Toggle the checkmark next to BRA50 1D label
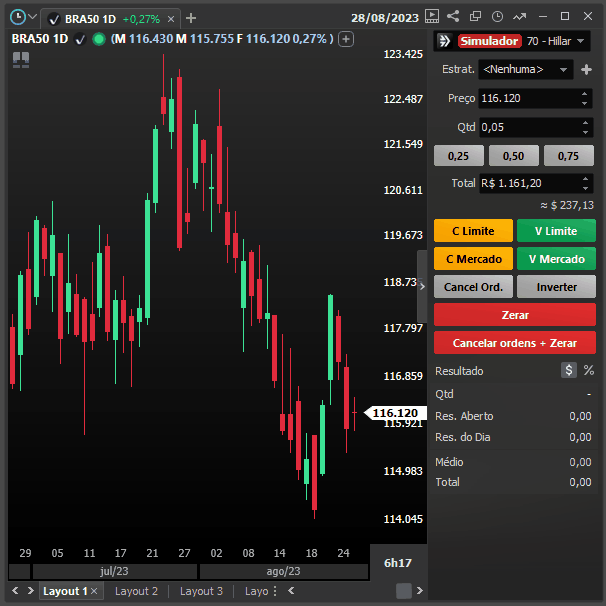Viewport: 606px width, 606px height. coord(80,39)
